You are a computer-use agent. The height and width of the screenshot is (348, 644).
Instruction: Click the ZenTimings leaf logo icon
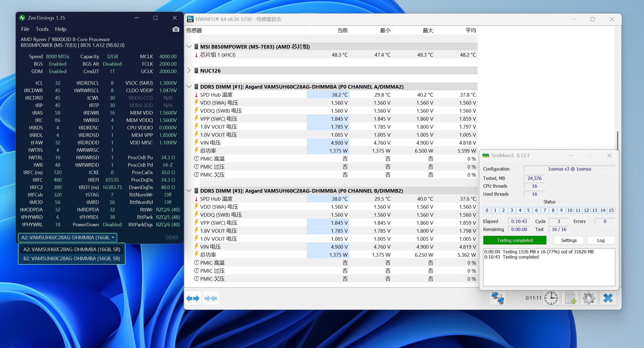23,18
